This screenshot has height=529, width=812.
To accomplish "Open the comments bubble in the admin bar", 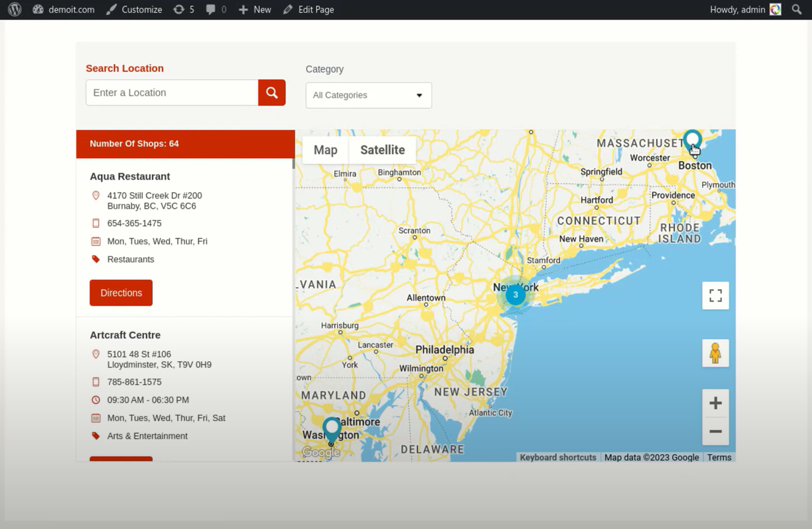I will pos(212,9).
